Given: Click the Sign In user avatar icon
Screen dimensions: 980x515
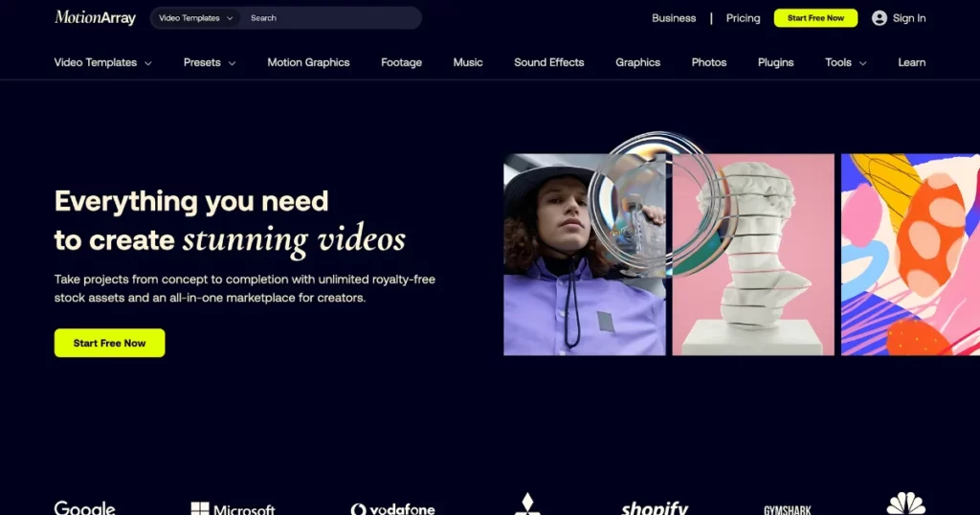Looking at the screenshot, I should tap(879, 18).
